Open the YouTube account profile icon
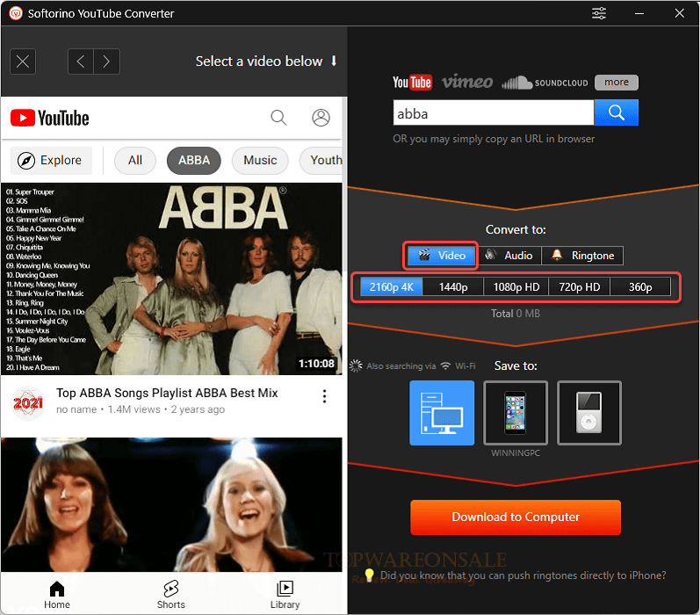 (x=321, y=118)
